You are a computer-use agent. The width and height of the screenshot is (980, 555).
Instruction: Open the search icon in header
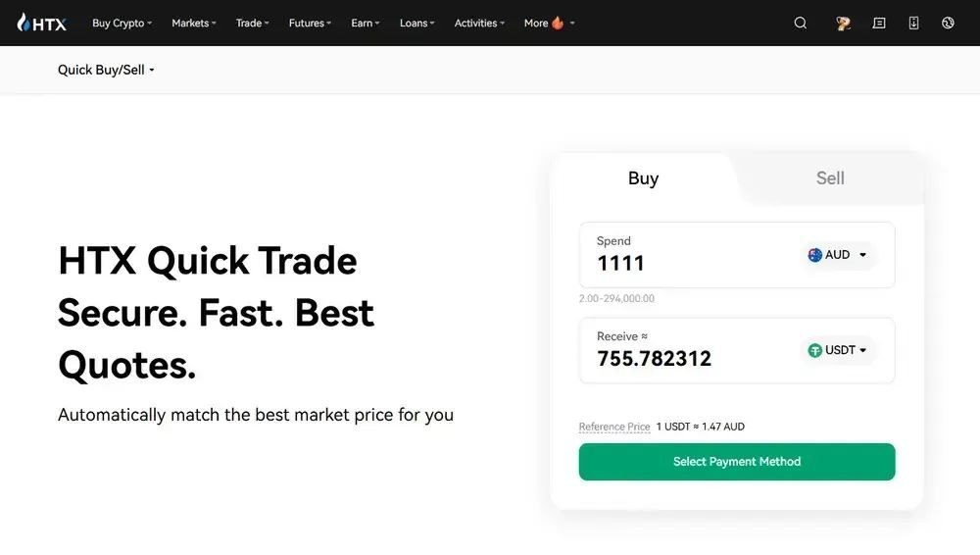point(801,23)
